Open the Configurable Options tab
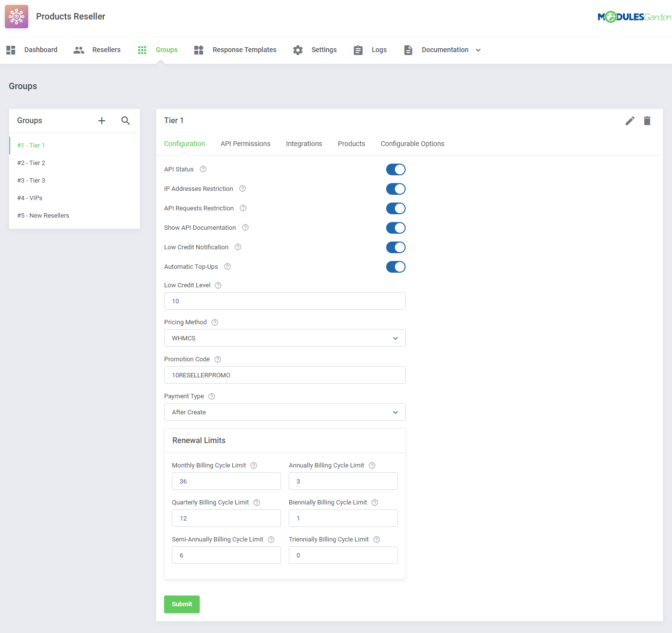 click(412, 144)
